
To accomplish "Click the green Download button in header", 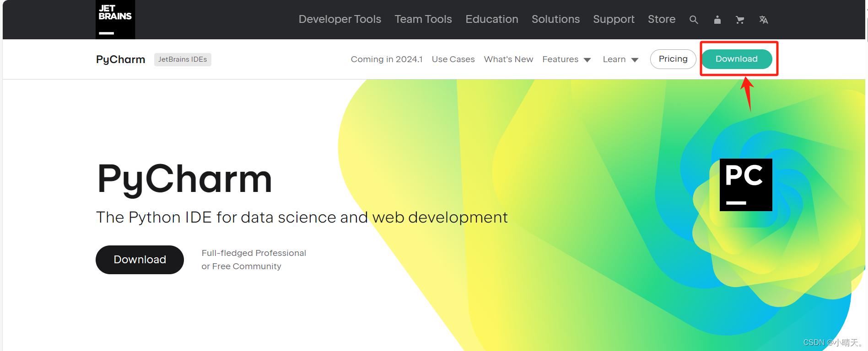I will (x=737, y=59).
